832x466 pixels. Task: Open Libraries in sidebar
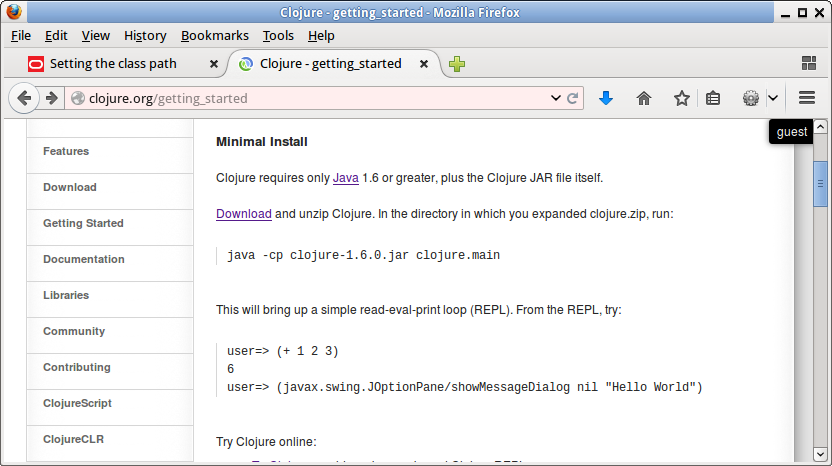click(x=66, y=295)
